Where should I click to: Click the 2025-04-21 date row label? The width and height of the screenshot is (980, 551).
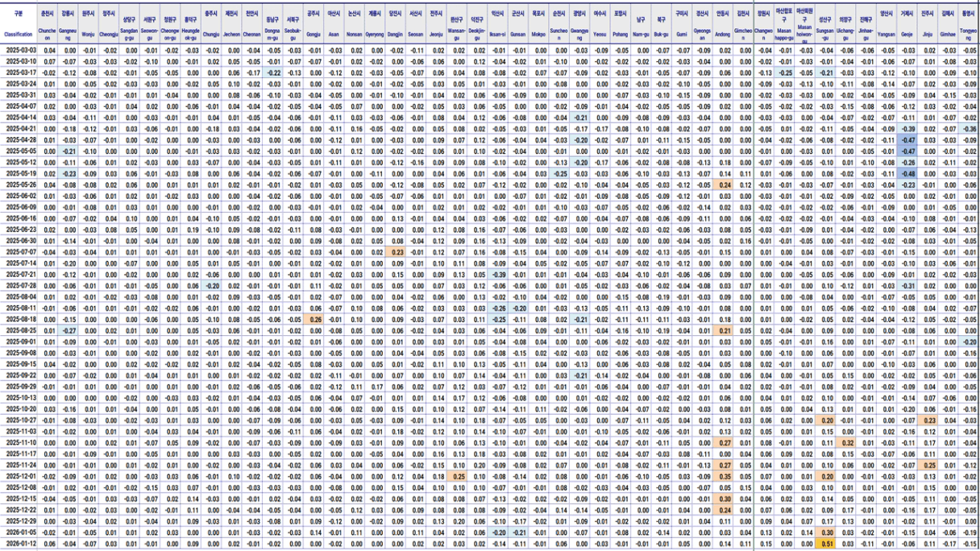[19, 129]
